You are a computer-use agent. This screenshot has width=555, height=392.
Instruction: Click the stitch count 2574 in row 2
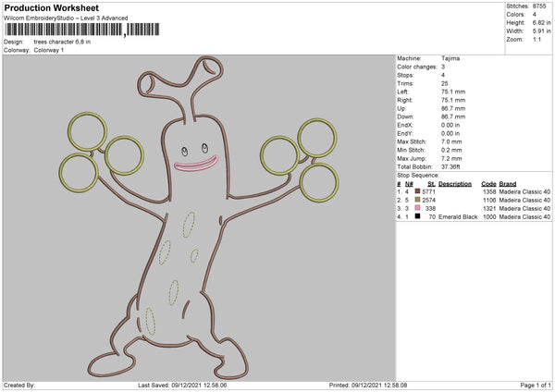click(x=428, y=200)
